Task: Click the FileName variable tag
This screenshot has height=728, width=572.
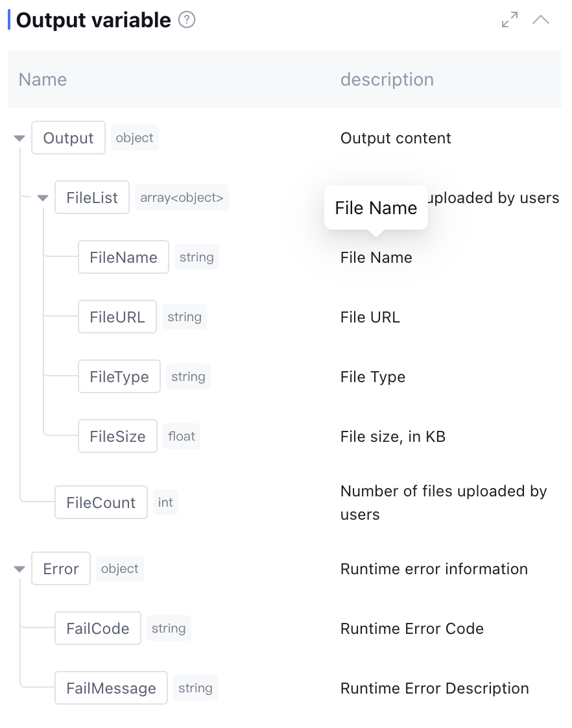Action: point(123,258)
